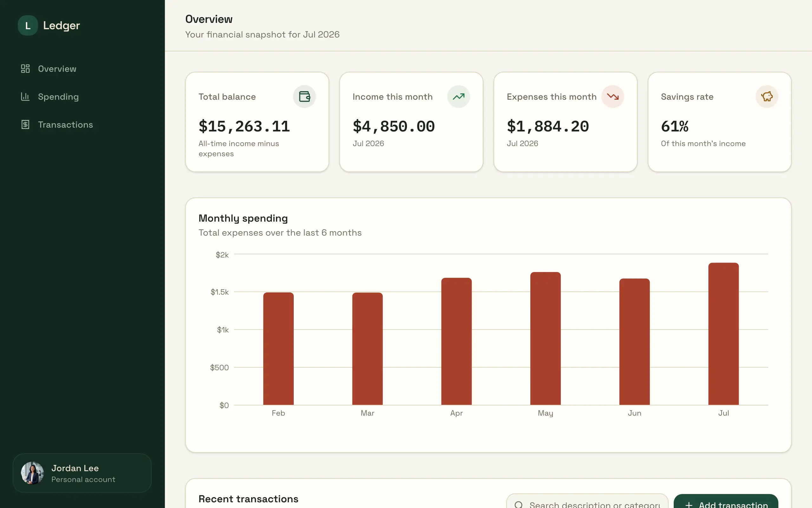The width and height of the screenshot is (812, 508).
Task: Open the Overview navigation item
Action: click(x=82, y=69)
